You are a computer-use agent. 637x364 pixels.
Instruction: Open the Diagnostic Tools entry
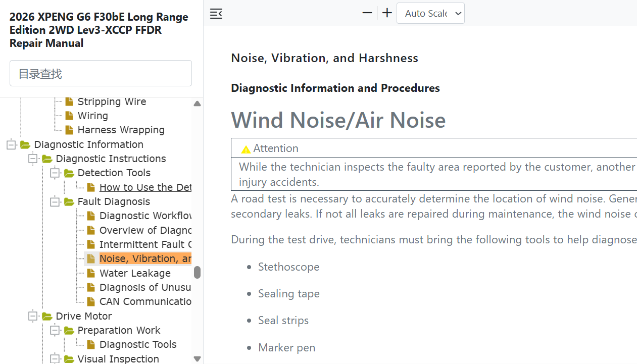[x=138, y=344]
